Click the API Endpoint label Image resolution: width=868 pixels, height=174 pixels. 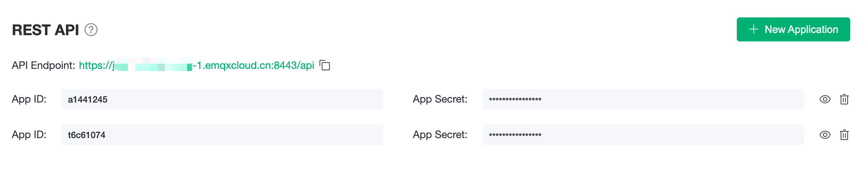click(44, 66)
